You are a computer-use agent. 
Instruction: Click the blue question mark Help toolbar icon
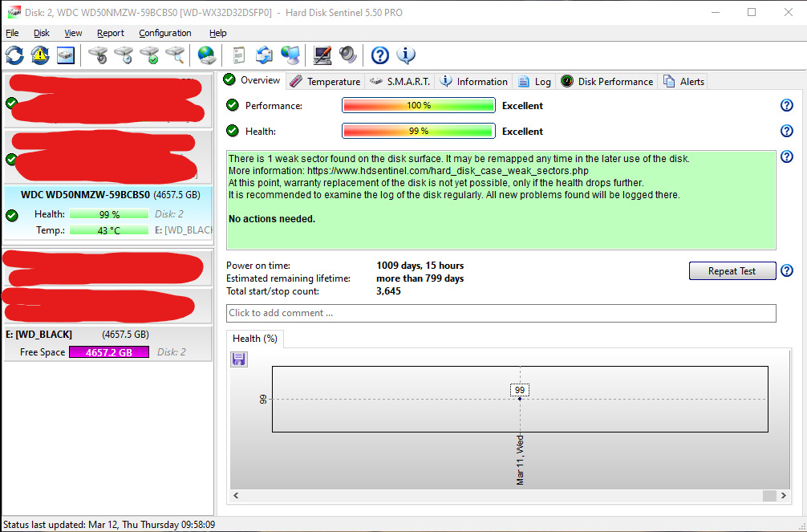(x=379, y=55)
